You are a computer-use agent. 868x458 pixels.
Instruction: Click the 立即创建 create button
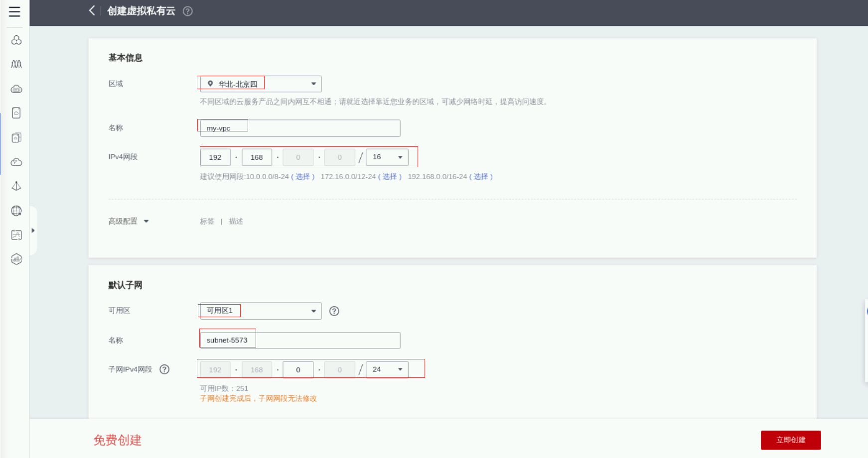pos(791,440)
